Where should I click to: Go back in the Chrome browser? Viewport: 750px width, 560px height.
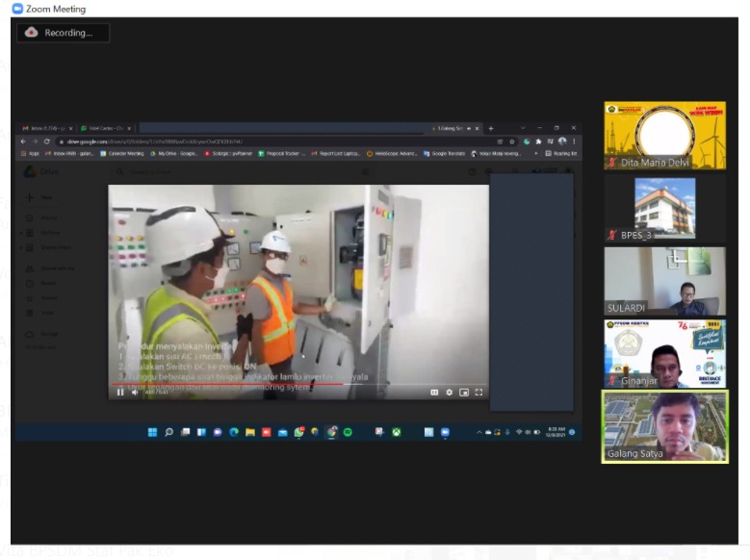pos(23,141)
